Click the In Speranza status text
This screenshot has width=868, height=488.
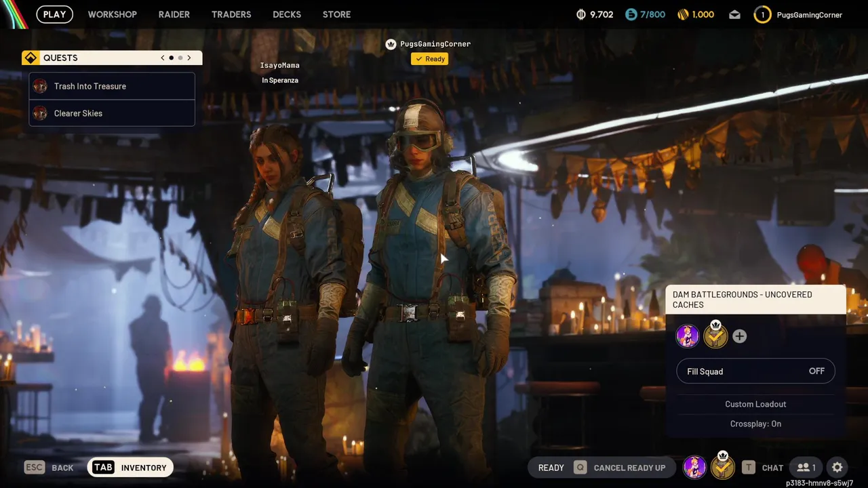280,80
